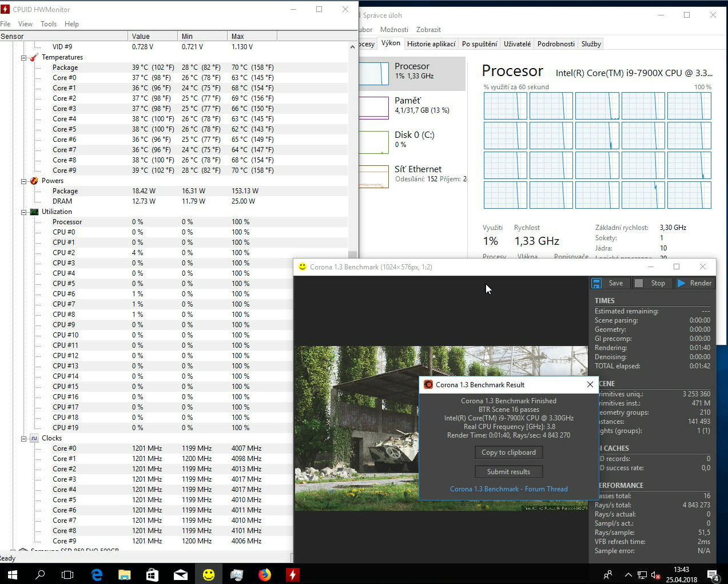The height and width of the screenshot is (584, 728).
Task: Close the Corona 1.3 Benchmark Result dialog
Action: pyautogui.click(x=590, y=385)
